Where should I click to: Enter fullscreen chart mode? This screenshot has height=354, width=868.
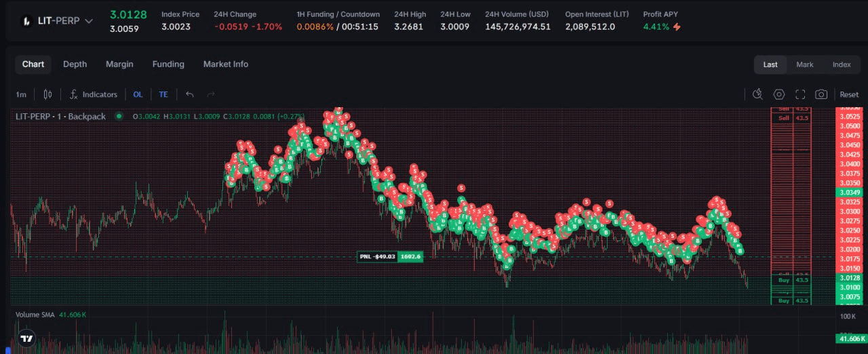(800, 94)
